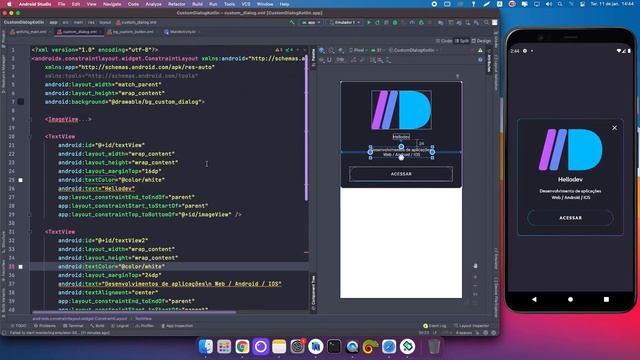Open the CustomDialogKotlin theme dropdown

(413, 50)
